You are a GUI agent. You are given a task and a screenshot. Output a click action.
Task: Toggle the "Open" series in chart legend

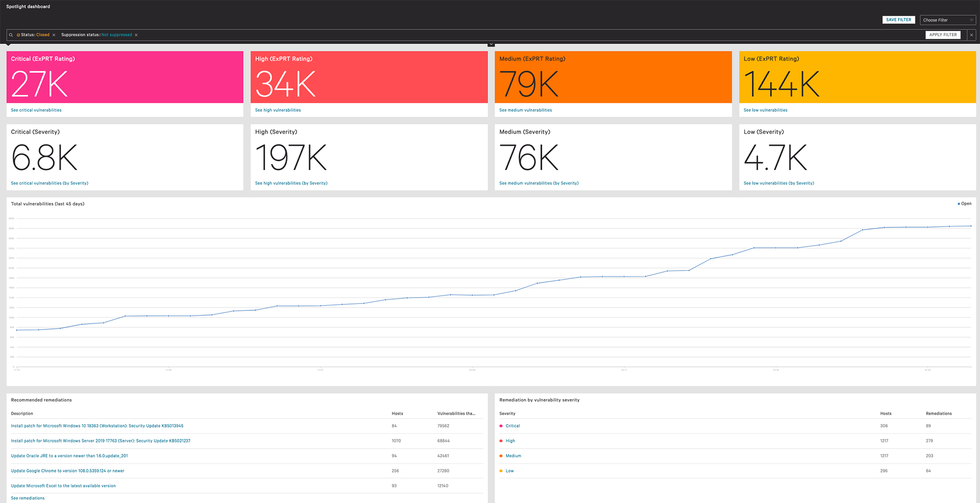(x=964, y=203)
